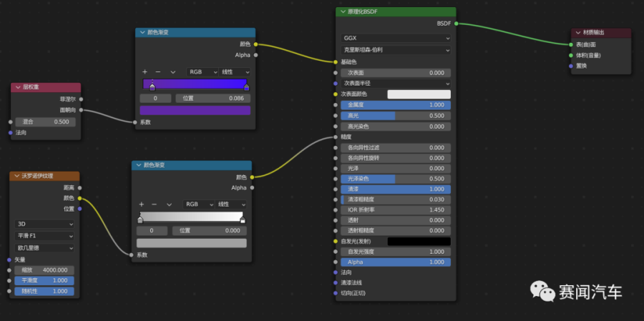This screenshot has width=644, height=321.
Task: Open the 克里斯坦森-伯利 subsurface method dropdown
Action: point(396,50)
